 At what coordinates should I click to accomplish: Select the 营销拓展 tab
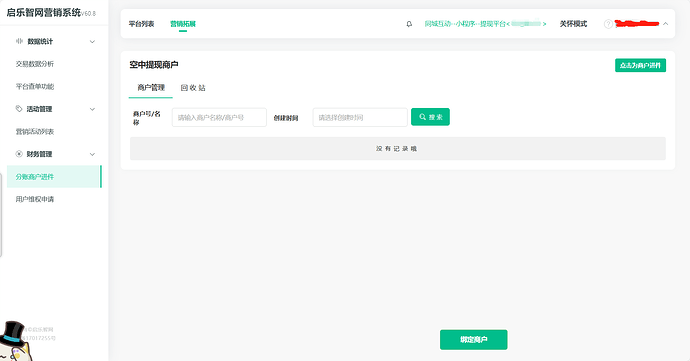[x=183, y=24]
